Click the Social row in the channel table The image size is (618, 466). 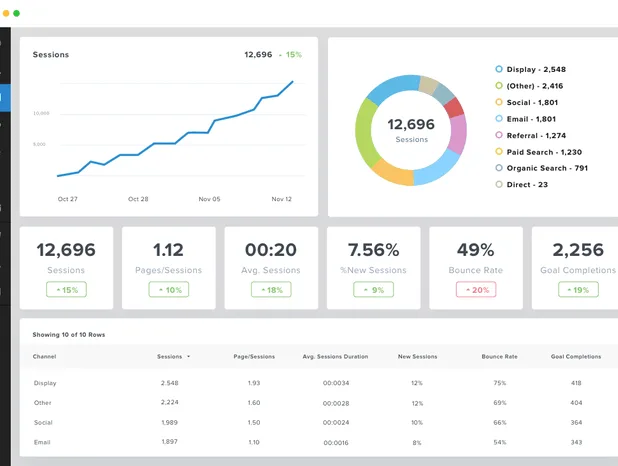tap(318, 422)
